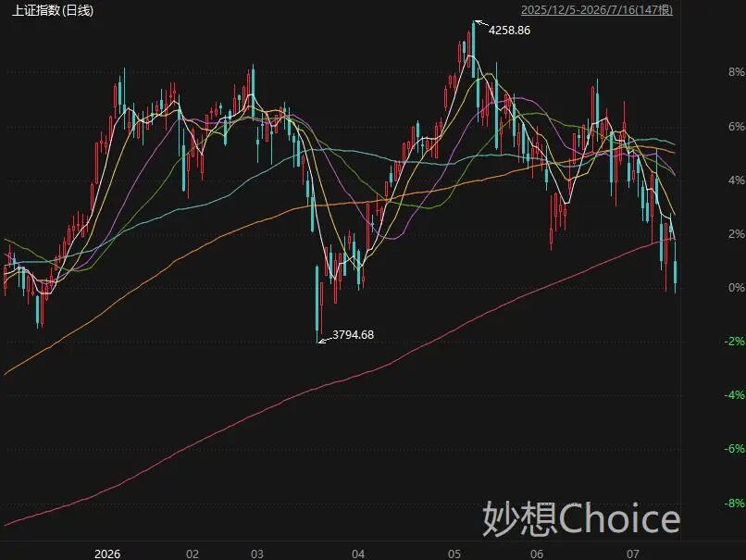
Task: Click the 3794.68 low price label
Action: click(x=353, y=335)
